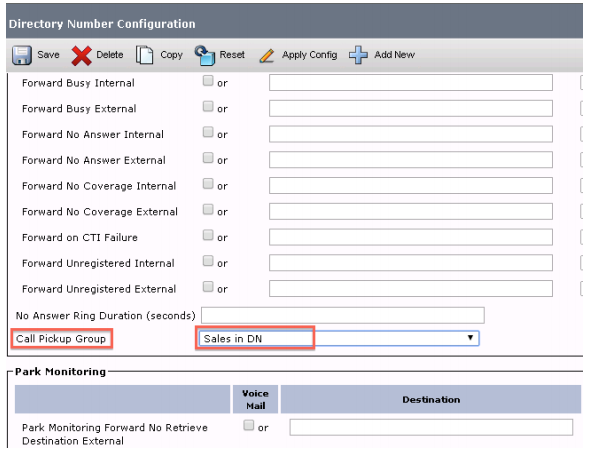Click the Add New text label

coord(394,55)
